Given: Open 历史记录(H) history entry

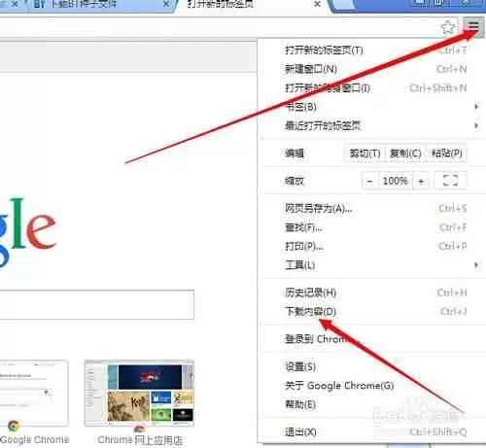Looking at the screenshot, I should (372, 293).
